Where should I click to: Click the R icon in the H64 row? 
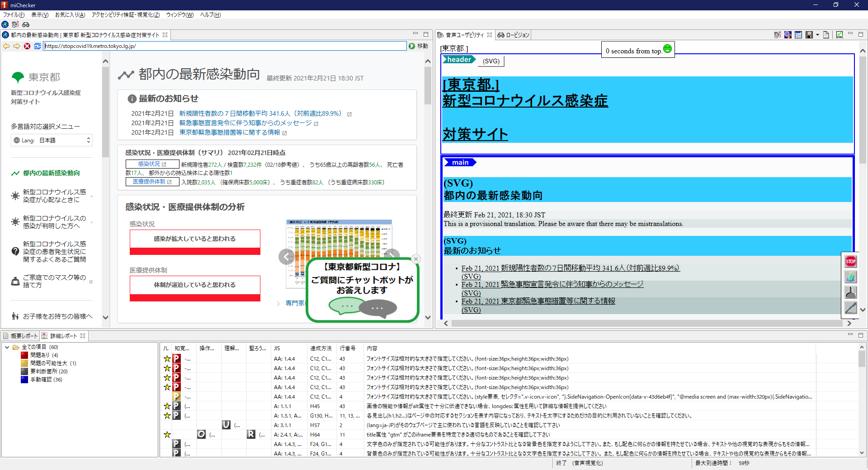[x=251, y=434]
